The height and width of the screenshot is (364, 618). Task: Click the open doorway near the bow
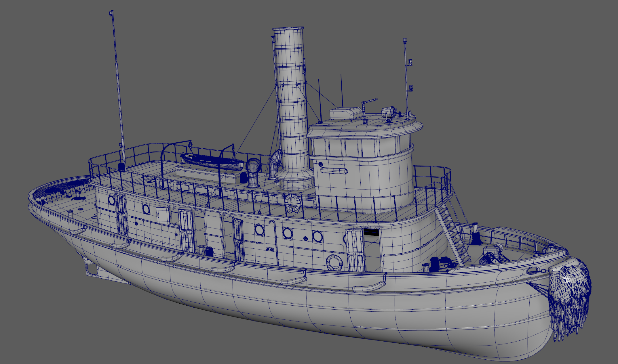coord(372,250)
